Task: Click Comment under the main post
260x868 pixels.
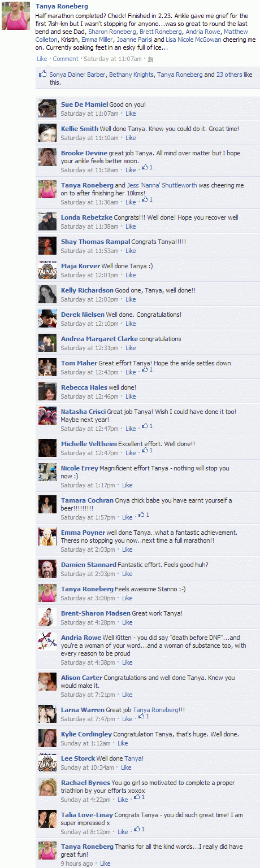Action: click(66, 59)
